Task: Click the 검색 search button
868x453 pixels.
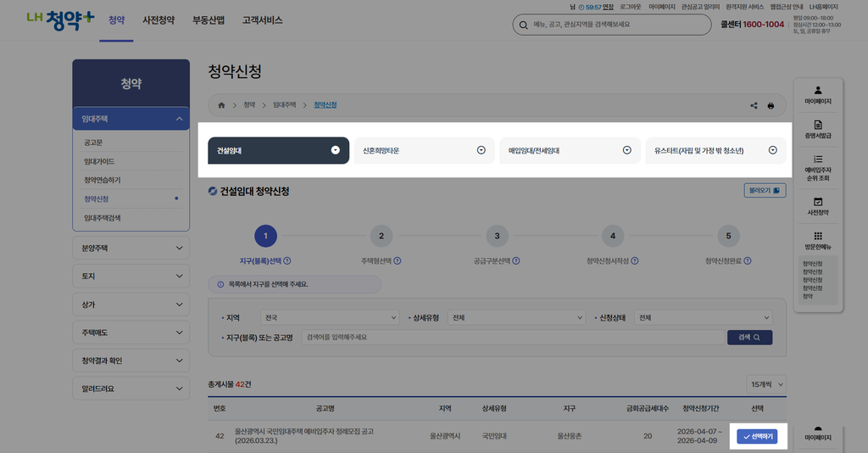Action: point(749,338)
